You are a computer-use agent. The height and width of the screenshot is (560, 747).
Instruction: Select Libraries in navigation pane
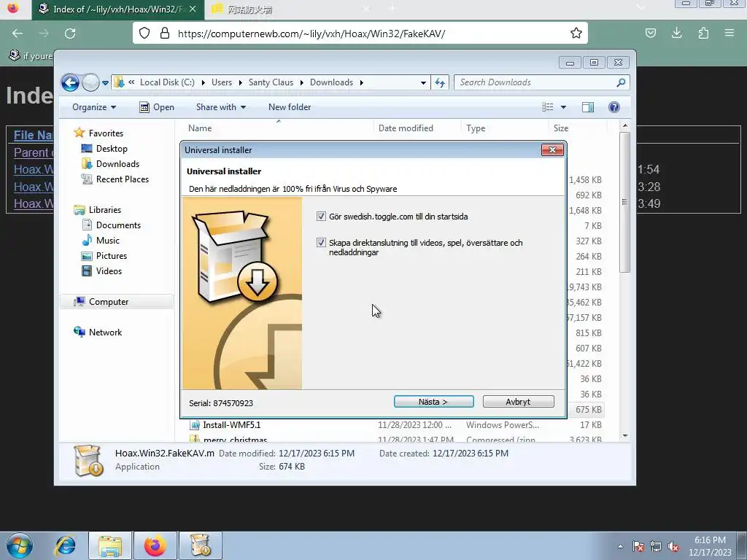pyautogui.click(x=97, y=209)
